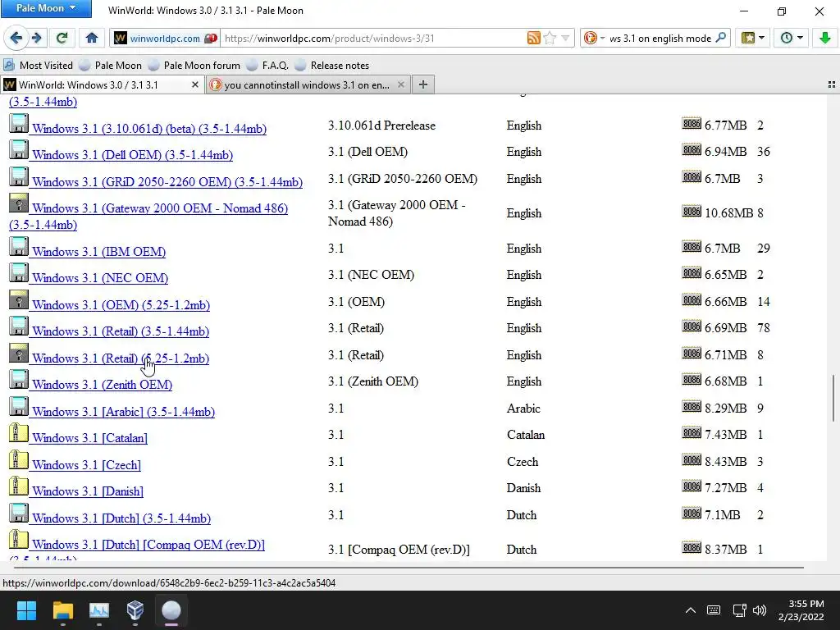
Task: Open File Explorer from taskbar
Action: 62,610
